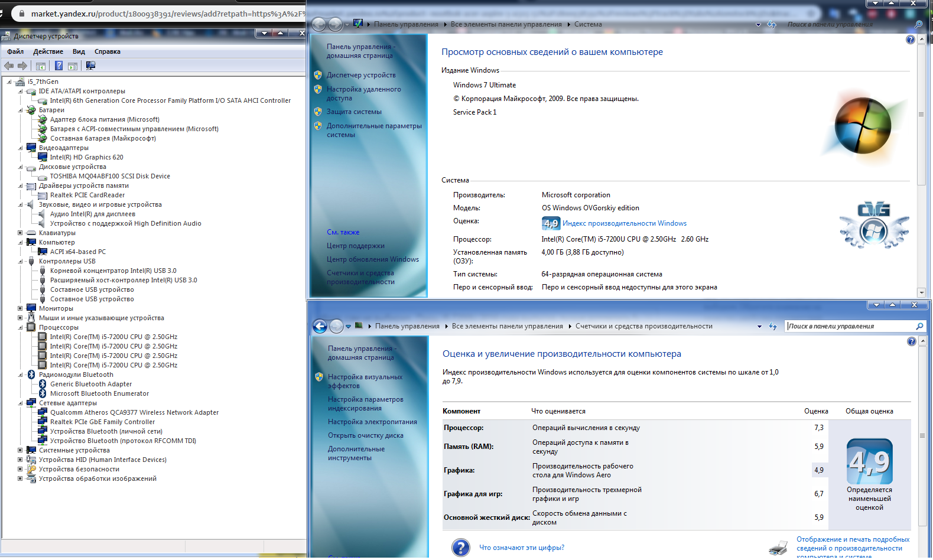Click the shield icon next to Дополнительные параметры системы
933x560 pixels.
pyautogui.click(x=318, y=126)
